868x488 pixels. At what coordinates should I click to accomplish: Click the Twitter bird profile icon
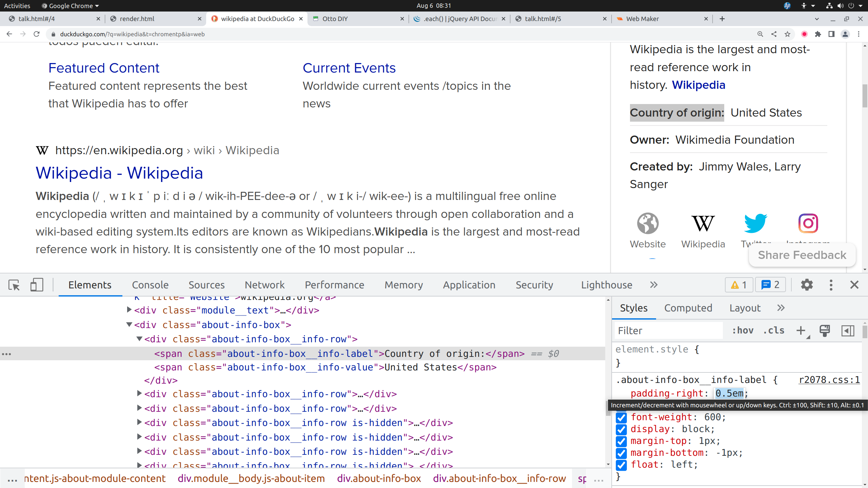(x=755, y=223)
